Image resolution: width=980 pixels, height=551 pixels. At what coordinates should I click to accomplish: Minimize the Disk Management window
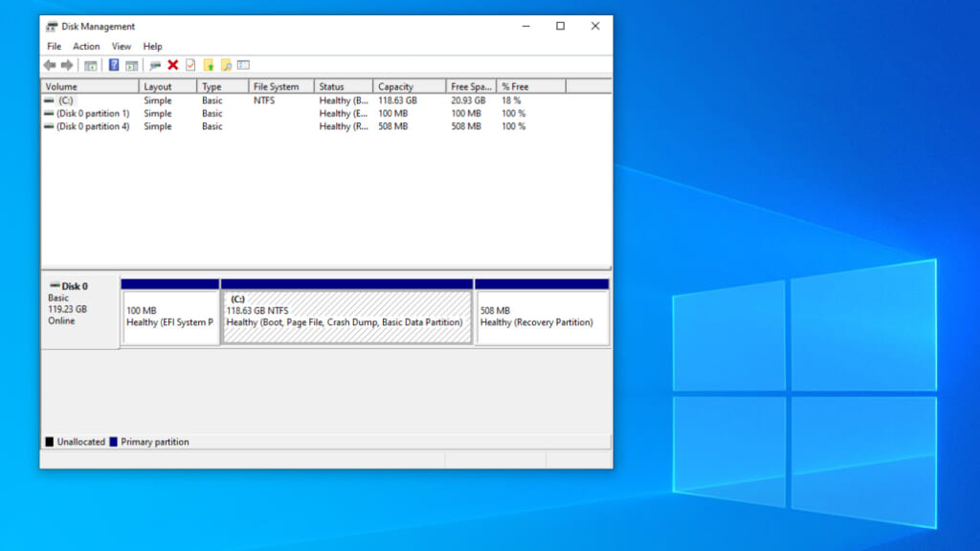(x=526, y=26)
